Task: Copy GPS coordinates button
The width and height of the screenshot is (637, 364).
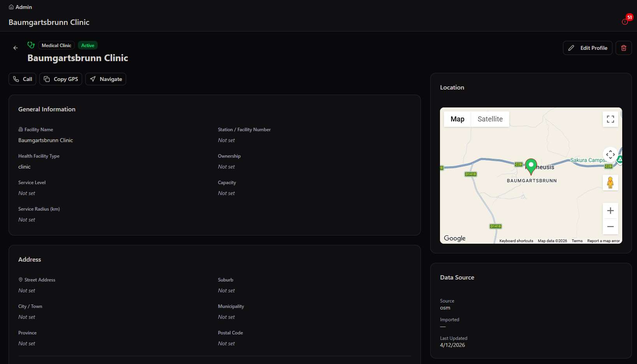Action: tap(61, 79)
